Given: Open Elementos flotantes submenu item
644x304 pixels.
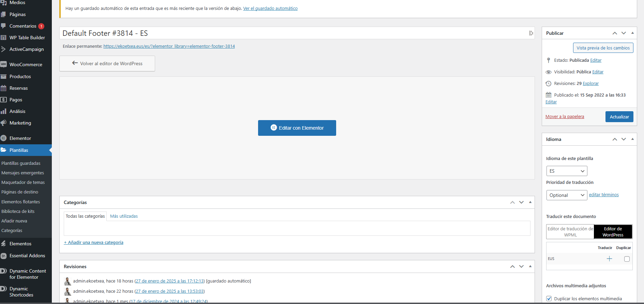Looking at the screenshot, I should coord(20,202).
